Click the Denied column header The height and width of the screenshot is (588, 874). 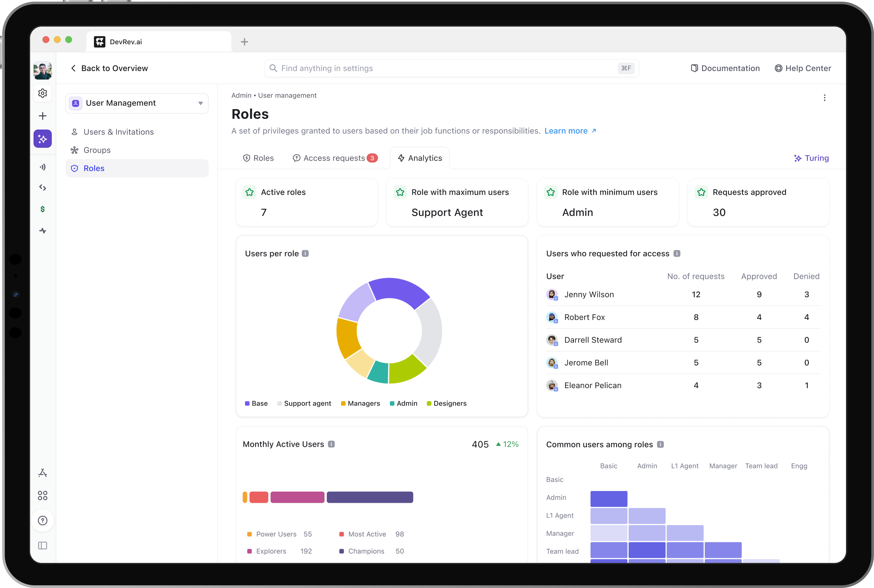click(807, 276)
